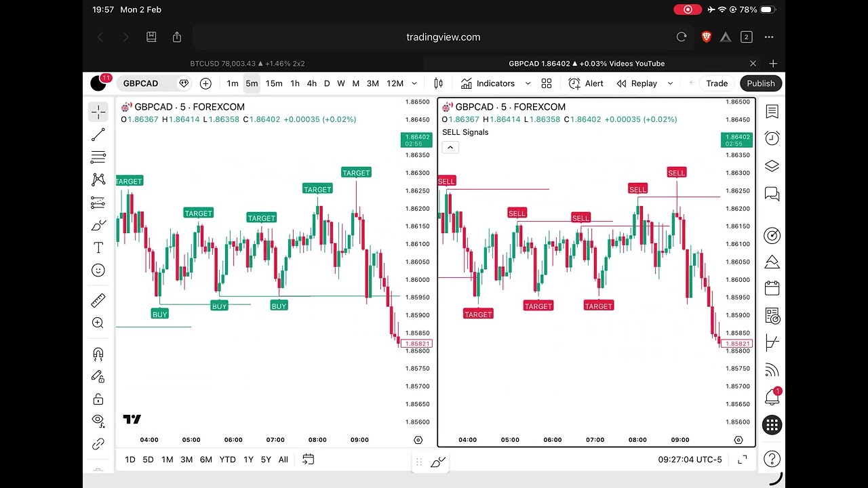The width and height of the screenshot is (868, 488).
Task: Select the 5m timeframe button
Action: click(252, 83)
